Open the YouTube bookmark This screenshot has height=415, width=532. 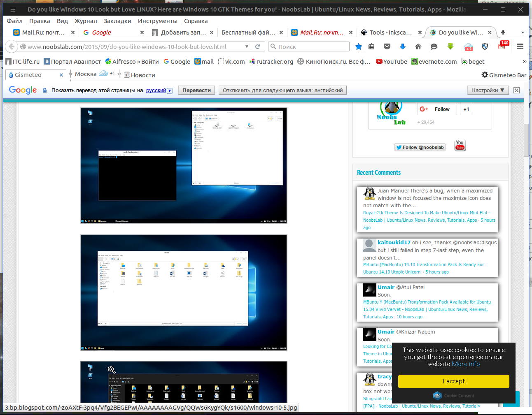[x=391, y=62]
